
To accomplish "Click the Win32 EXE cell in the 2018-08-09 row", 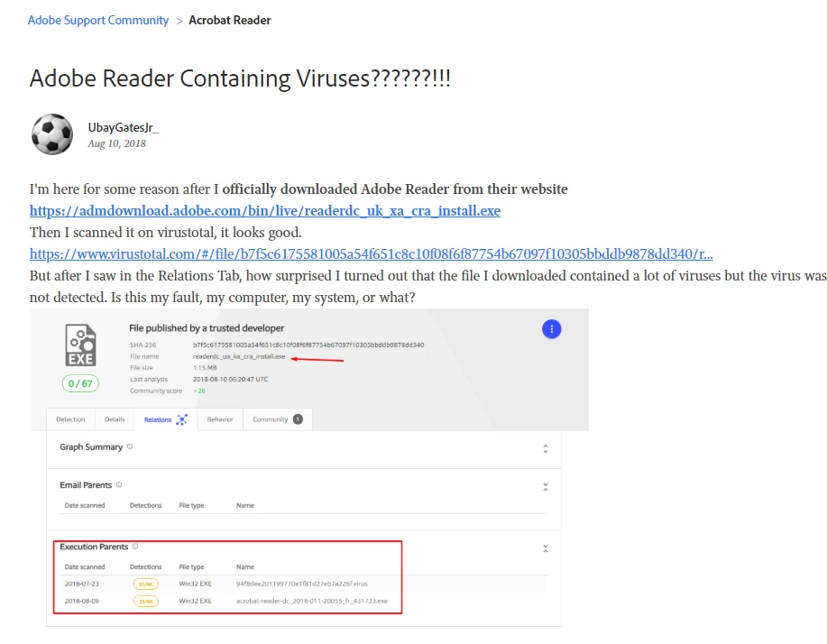I will tap(195, 601).
